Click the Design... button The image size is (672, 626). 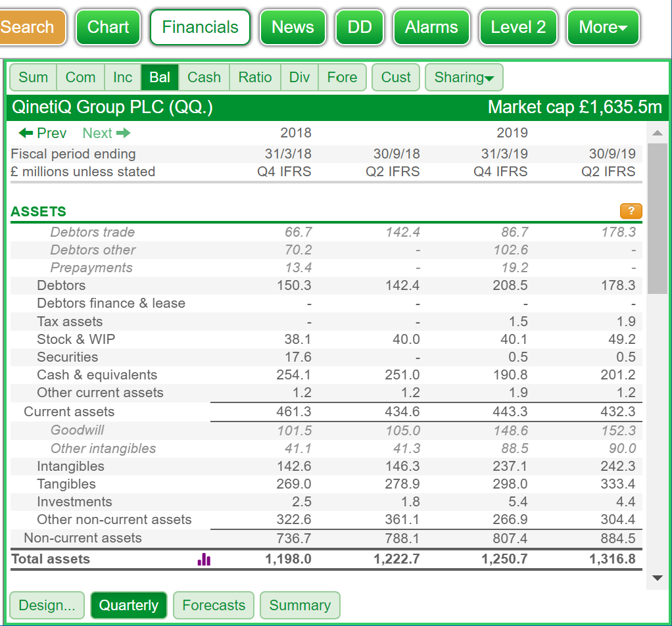click(47, 605)
